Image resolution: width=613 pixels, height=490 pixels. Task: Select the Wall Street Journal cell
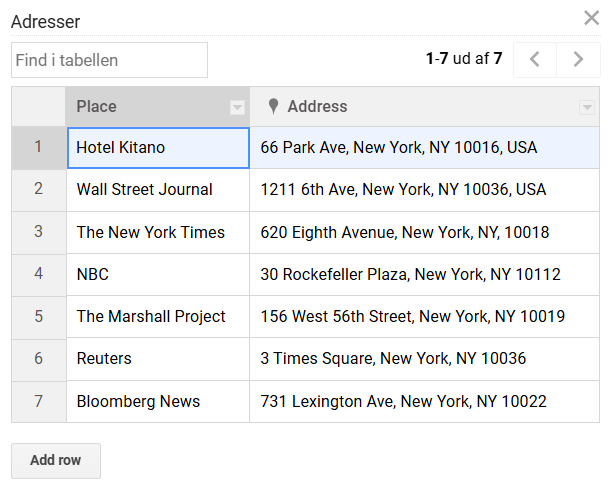pyautogui.click(x=157, y=190)
